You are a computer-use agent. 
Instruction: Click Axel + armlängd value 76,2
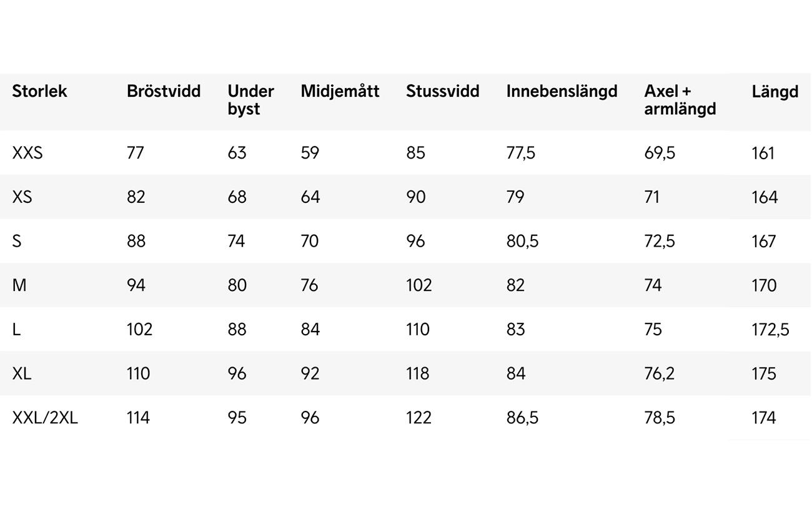pos(659,373)
